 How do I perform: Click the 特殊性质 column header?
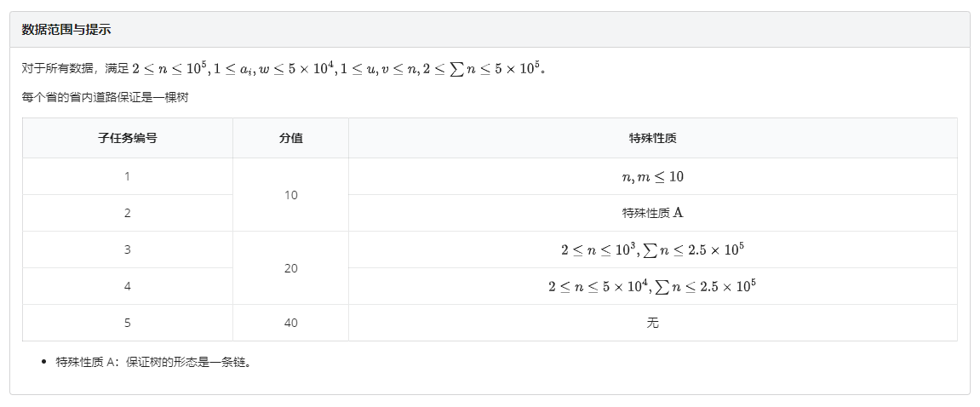[x=652, y=138]
